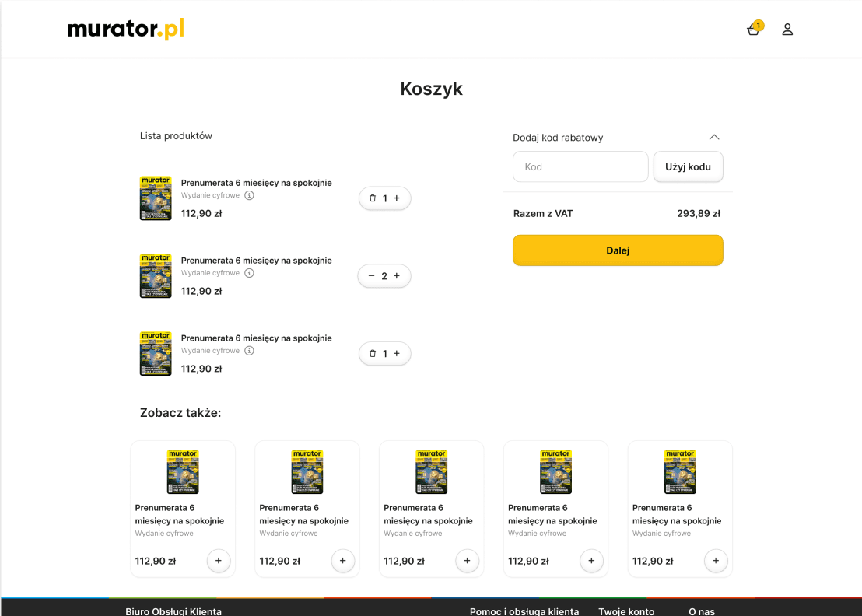Click the info icon on the second subscription
This screenshot has width=862, height=616.
click(249, 272)
